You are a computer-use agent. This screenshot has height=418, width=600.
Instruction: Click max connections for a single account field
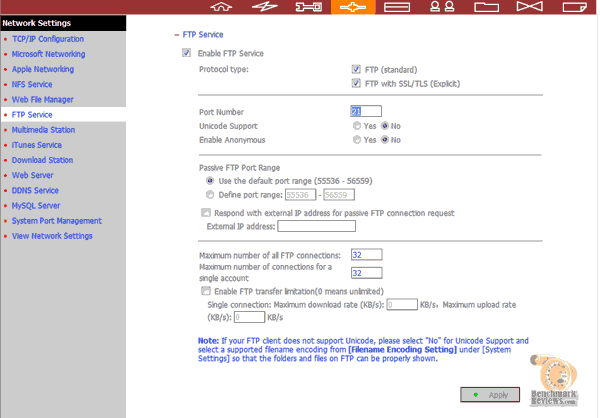click(367, 273)
